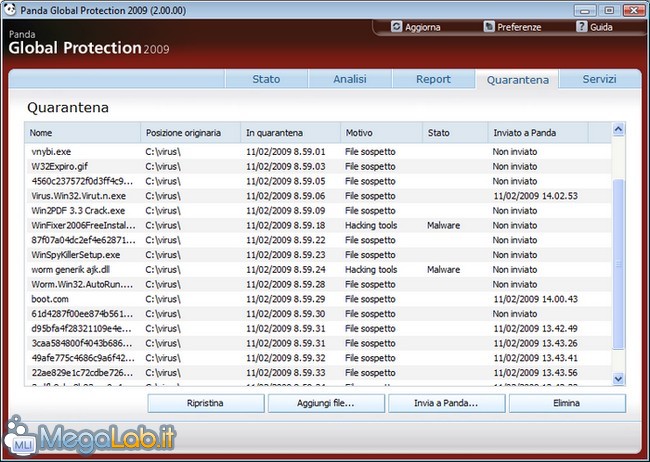Click sent date 11/02/2009 13.42.49
The width and height of the screenshot is (650, 462).
click(536, 328)
